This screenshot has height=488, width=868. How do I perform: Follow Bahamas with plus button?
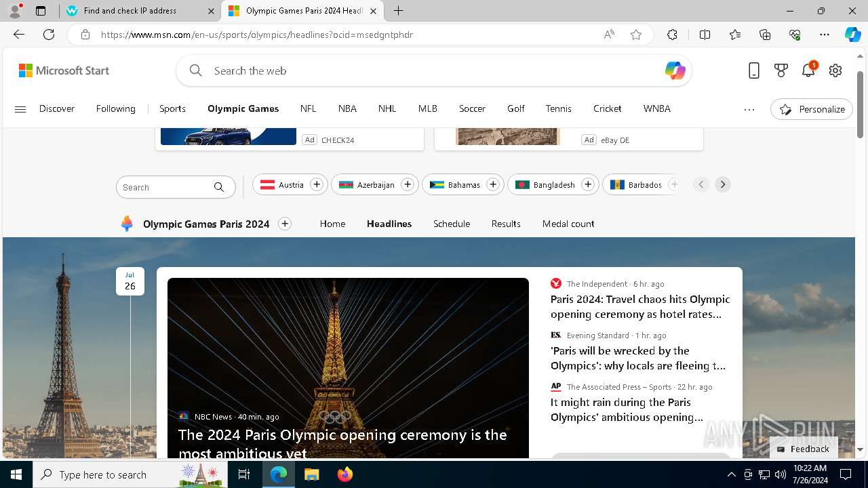[493, 184]
